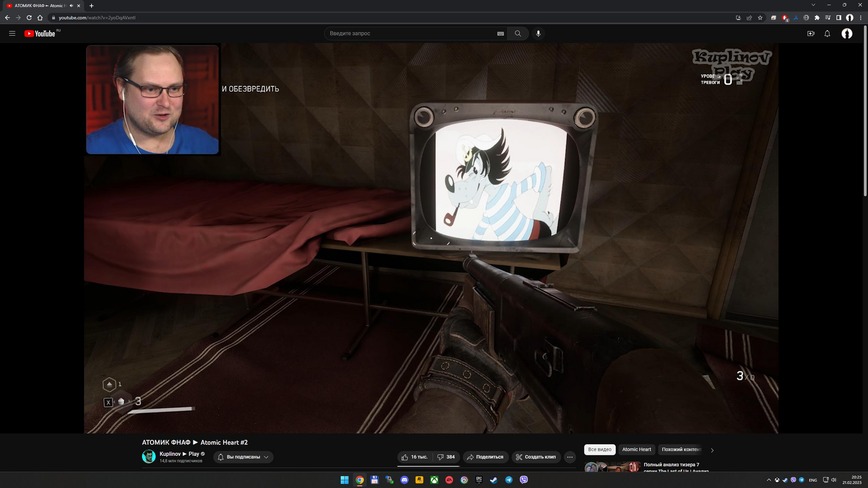The image size is (868, 488).
Task: Install app via address bar download icon
Action: (x=738, y=18)
